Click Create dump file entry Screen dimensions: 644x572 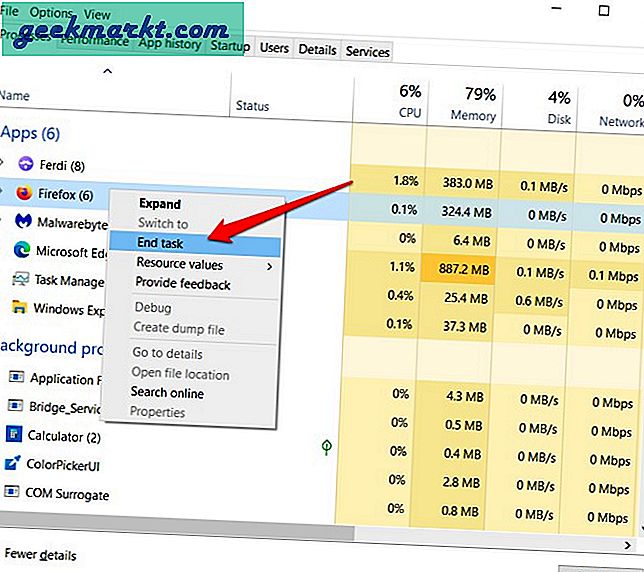click(179, 328)
